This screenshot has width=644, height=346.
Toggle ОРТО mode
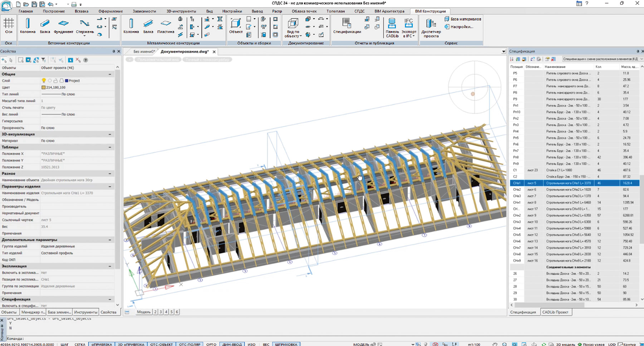[211, 344]
